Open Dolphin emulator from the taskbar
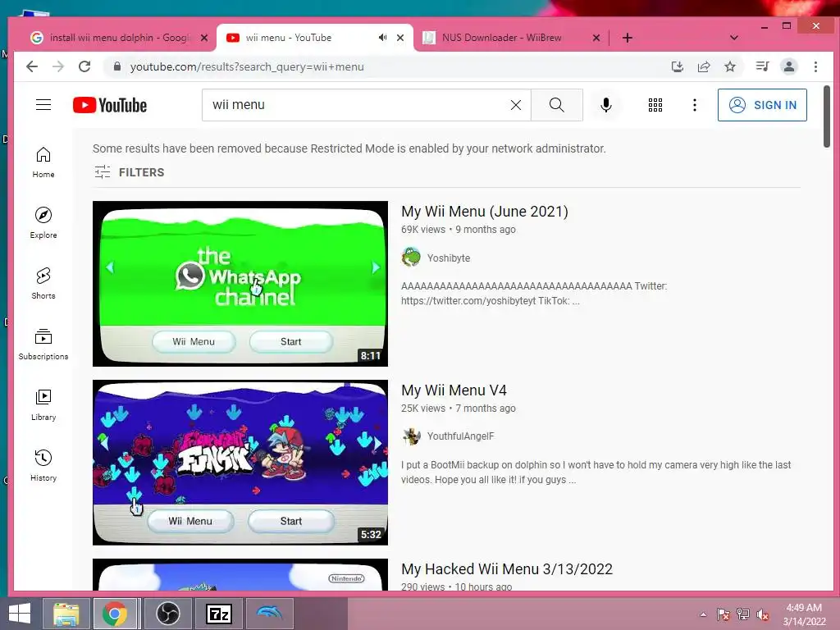The height and width of the screenshot is (630, 840). point(269,614)
